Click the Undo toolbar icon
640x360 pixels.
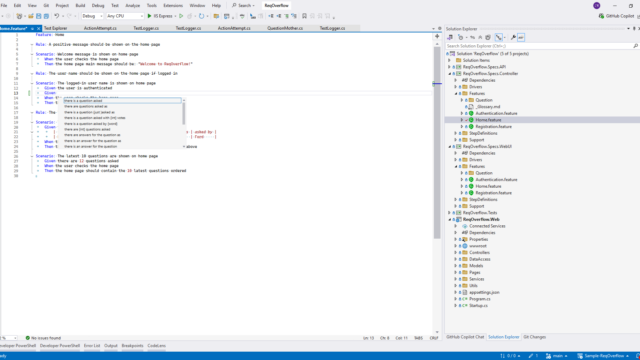pyautogui.click(x=57, y=16)
